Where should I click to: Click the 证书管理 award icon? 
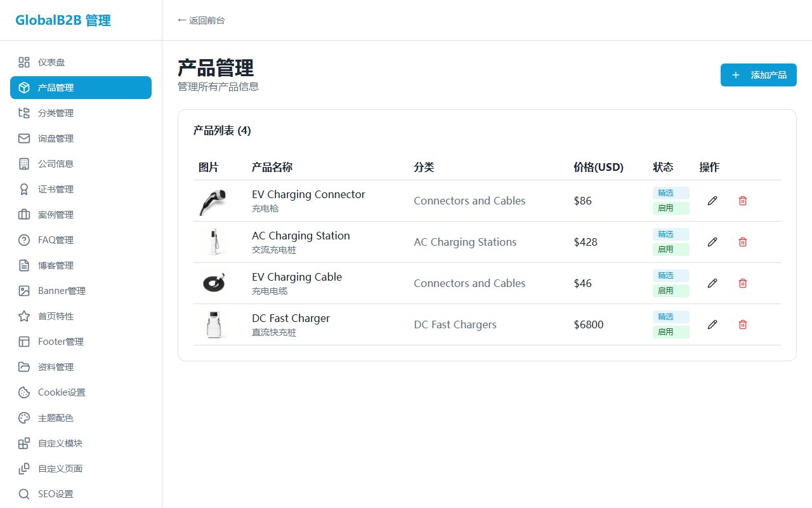point(24,189)
